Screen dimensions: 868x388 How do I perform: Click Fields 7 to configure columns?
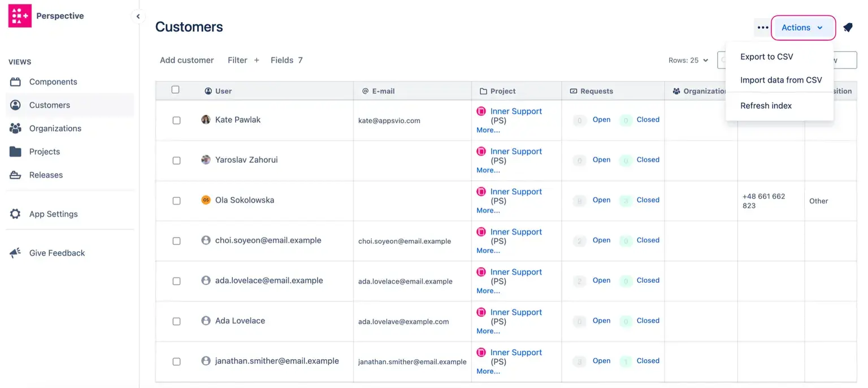(286, 60)
